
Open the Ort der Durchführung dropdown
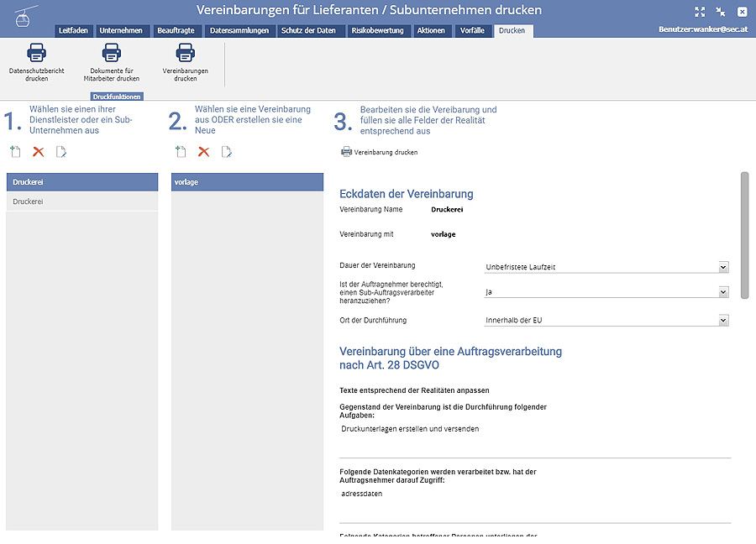[606, 321]
